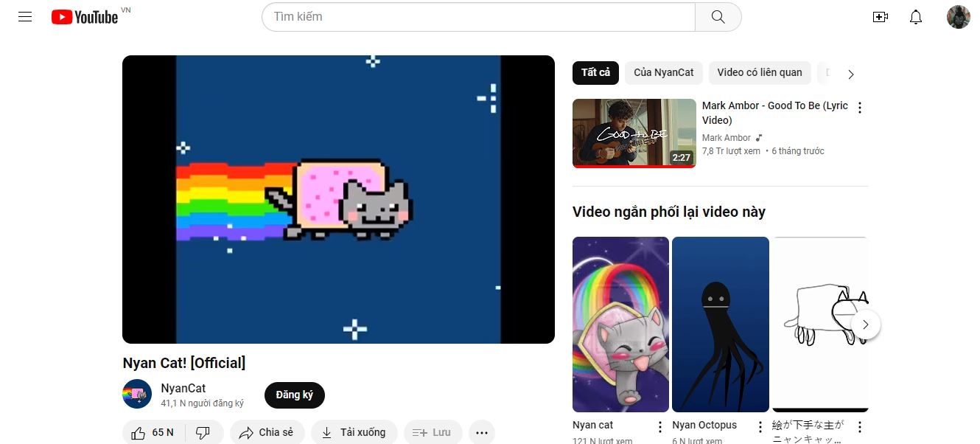Open the Mark Ambor Good To Be thumbnail
The image size is (980, 444).
pyautogui.click(x=634, y=133)
